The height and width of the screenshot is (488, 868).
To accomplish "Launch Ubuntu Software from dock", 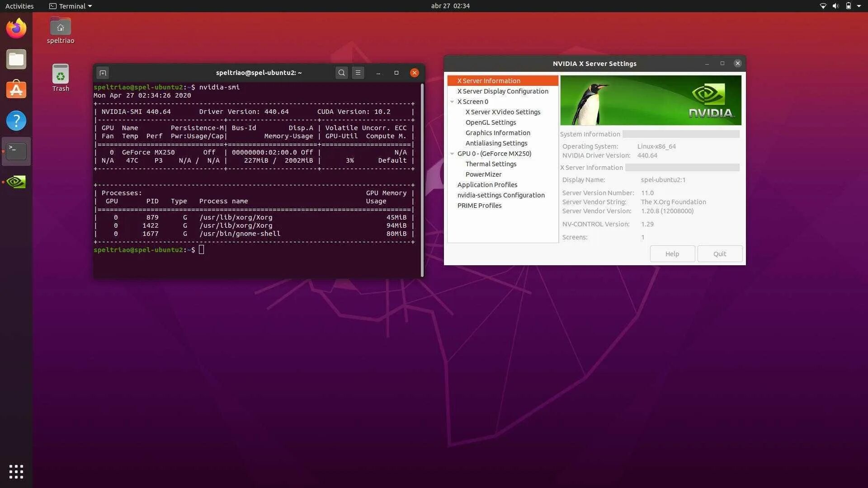I will click(16, 89).
